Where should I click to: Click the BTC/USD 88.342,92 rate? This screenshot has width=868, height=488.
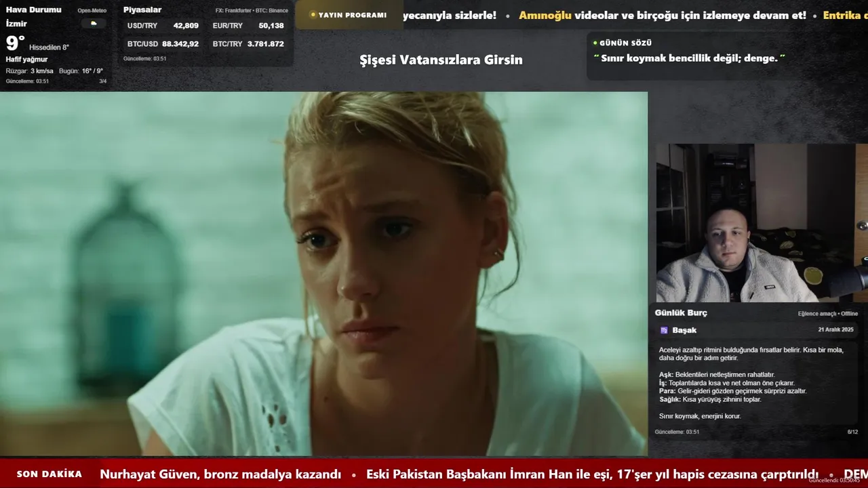pyautogui.click(x=163, y=44)
